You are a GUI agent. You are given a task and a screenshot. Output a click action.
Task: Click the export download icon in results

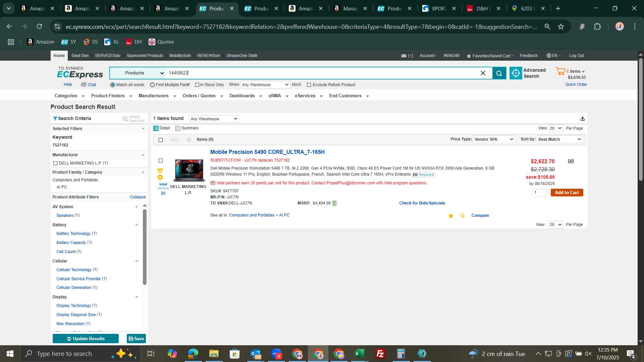point(583,119)
